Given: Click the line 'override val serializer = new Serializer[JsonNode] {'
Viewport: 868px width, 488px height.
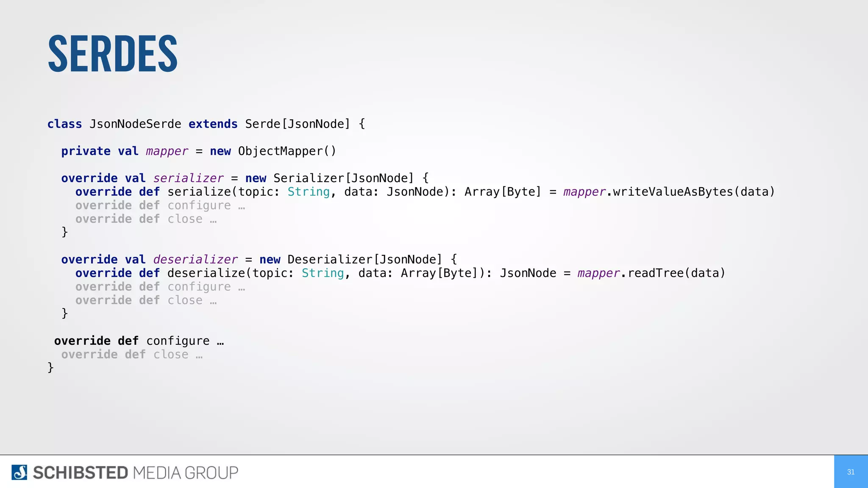Looking at the screenshot, I should (x=245, y=178).
